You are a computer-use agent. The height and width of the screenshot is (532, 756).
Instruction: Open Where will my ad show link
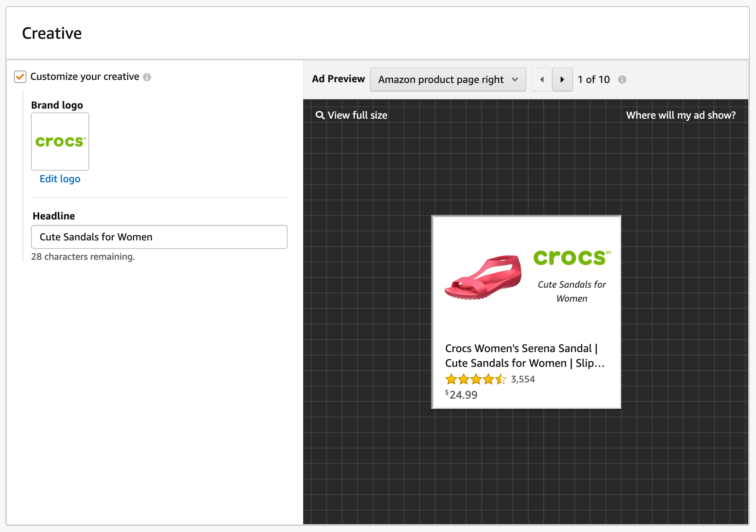(680, 115)
